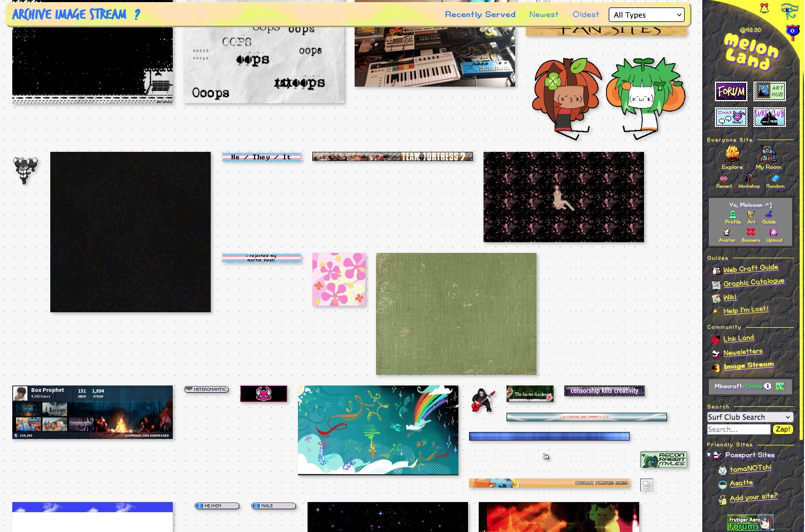
Task: Open the Forum stamp icon
Action: pos(731,91)
